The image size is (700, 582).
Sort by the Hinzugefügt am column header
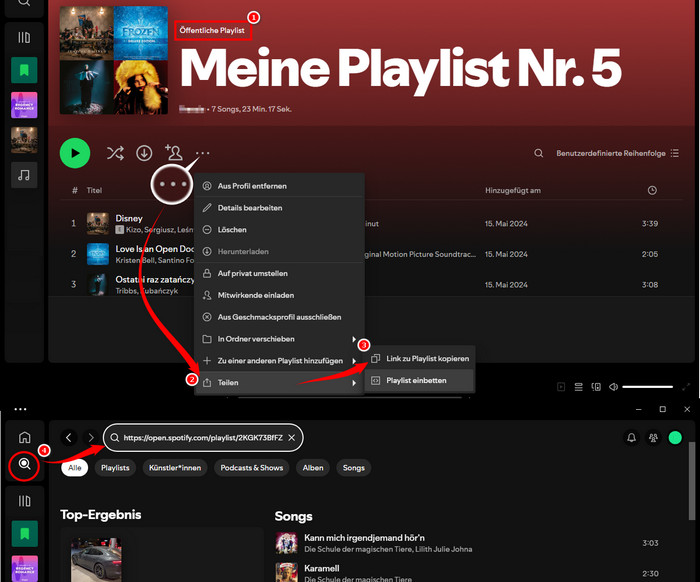pos(513,191)
